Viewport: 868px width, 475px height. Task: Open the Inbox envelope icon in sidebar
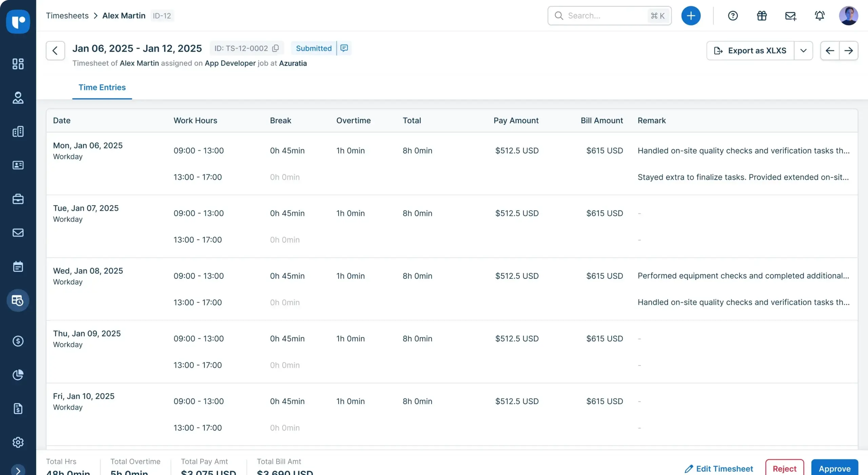18,233
